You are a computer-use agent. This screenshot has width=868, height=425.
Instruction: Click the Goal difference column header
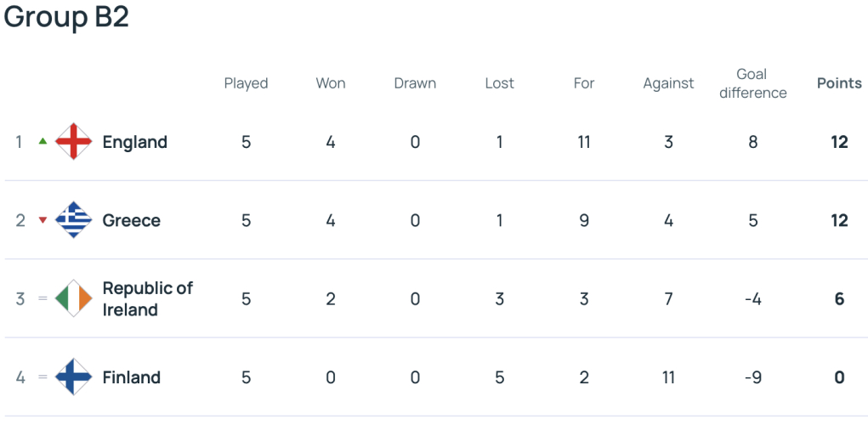point(752,83)
